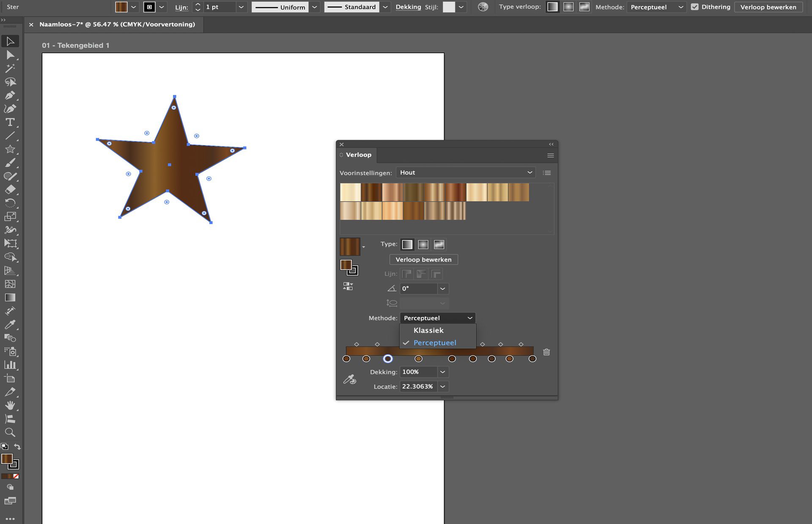This screenshot has width=812, height=524.
Task: Click Verloop bewerken in the top toolbar
Action: (x=768, y=7)
